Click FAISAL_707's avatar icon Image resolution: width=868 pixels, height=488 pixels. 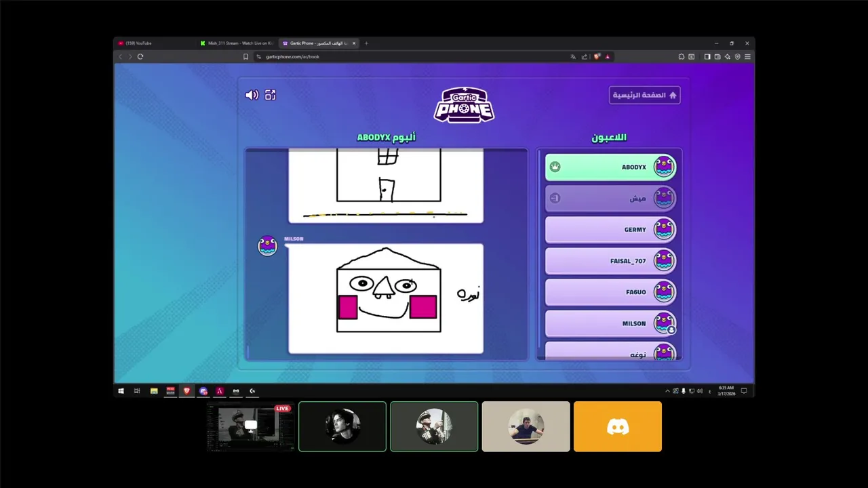coord(664,261)
